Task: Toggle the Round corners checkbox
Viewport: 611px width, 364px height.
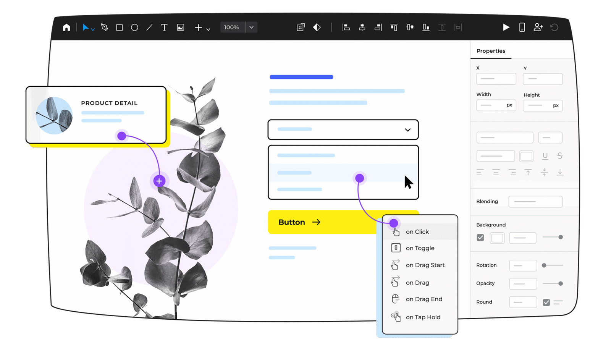Action: coord(546,303)
